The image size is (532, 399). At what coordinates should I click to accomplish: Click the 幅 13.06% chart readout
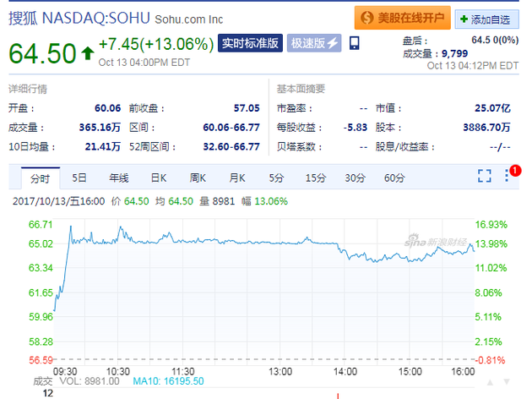pyautogui.click(x=264, y=201)
